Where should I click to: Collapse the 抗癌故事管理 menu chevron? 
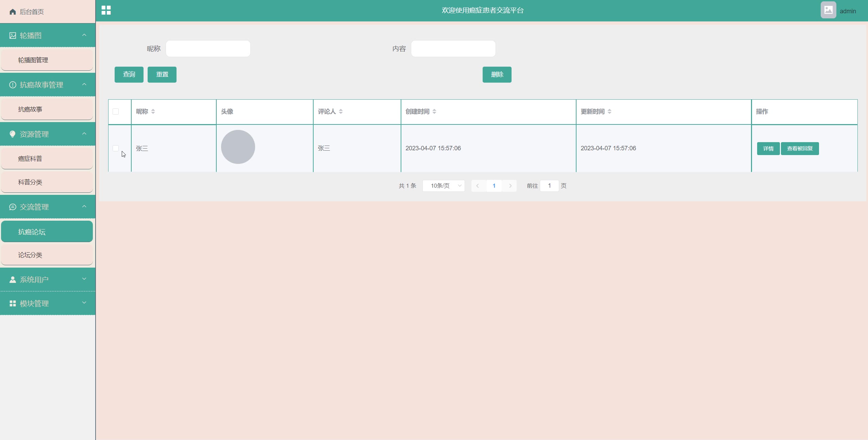[84, 84]
